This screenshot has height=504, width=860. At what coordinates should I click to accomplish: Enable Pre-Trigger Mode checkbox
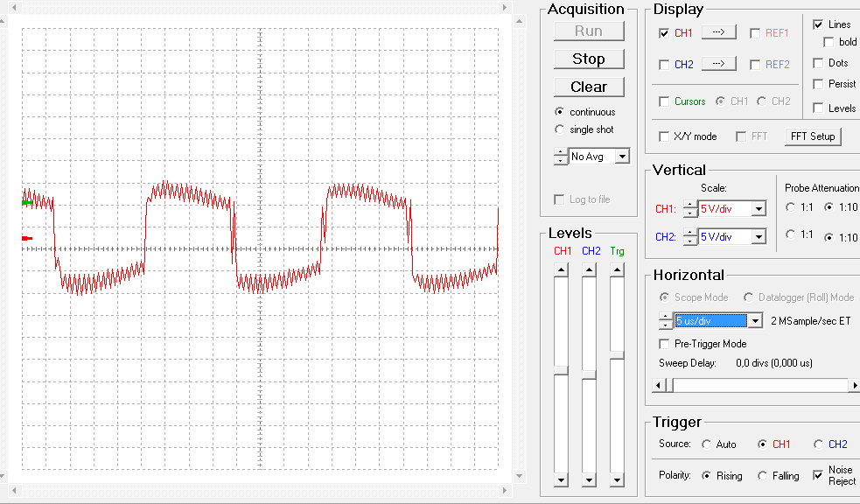[x=664, y=344]
